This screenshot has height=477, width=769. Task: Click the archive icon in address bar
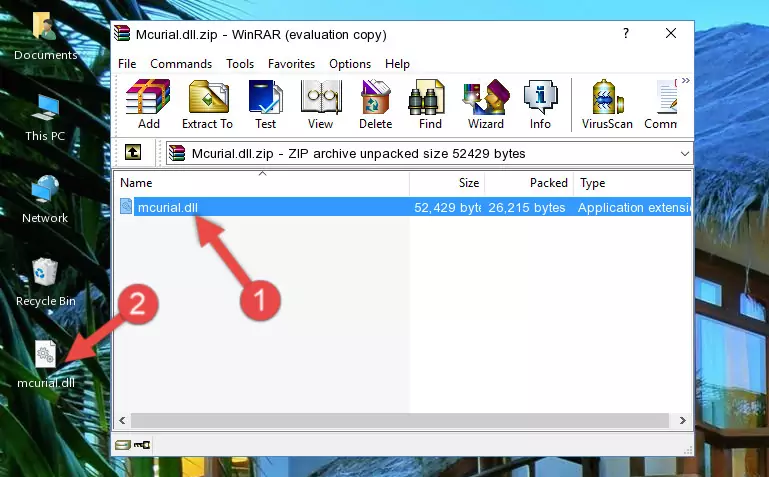point(177,153)
